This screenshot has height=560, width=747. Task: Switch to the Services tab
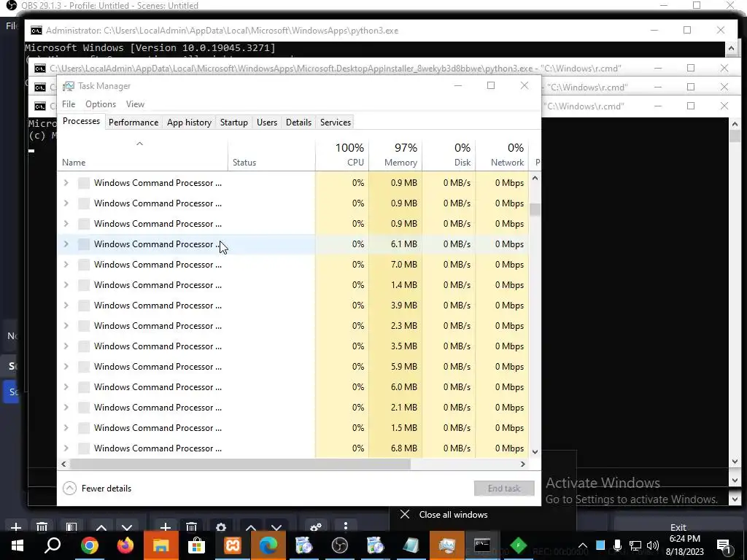pyautogui.click(x=336, y=122)
